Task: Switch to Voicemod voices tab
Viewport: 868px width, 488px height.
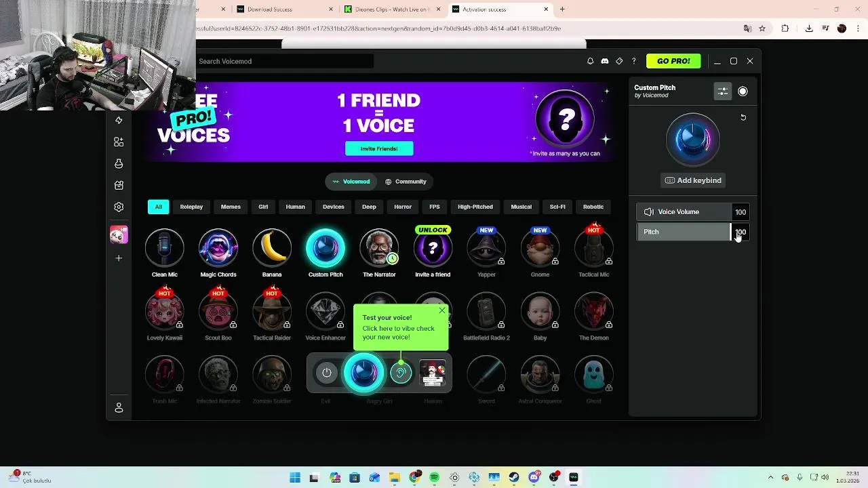Action: 351,182
